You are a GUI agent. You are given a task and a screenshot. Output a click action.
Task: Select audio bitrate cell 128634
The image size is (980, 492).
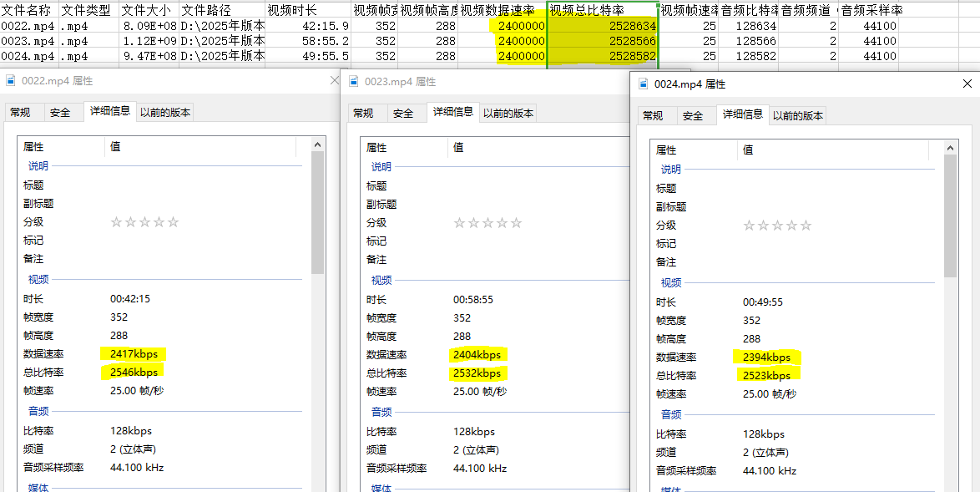[749, 26]
